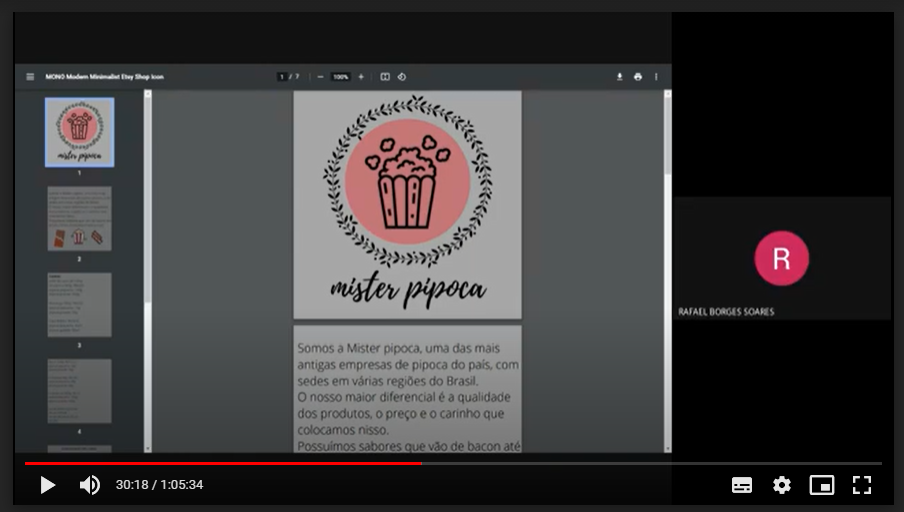This screenshot has height=512, width=904.
Task: Open PDF more actions menu
Action: pyautogui.click(x=656, y=77)
